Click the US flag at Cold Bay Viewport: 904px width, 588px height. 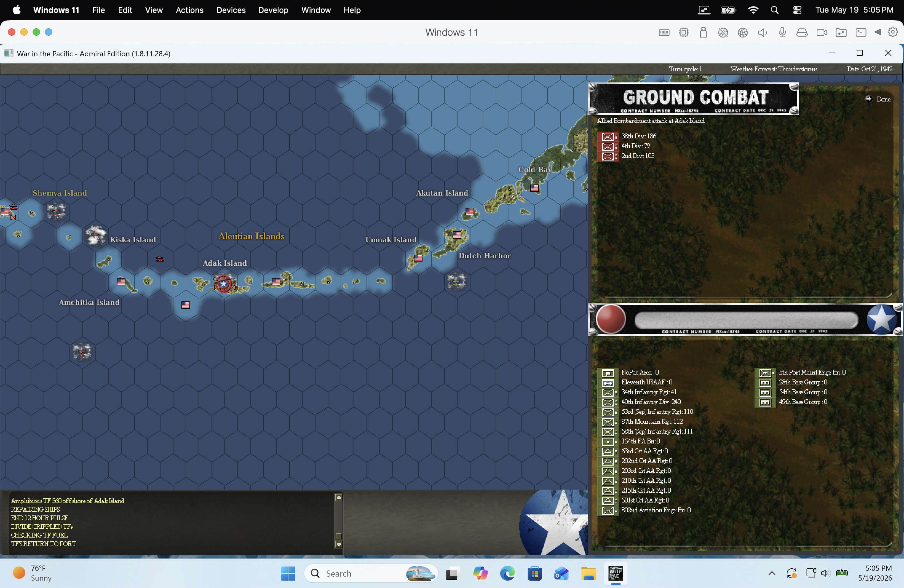click(x=534, y=188)
